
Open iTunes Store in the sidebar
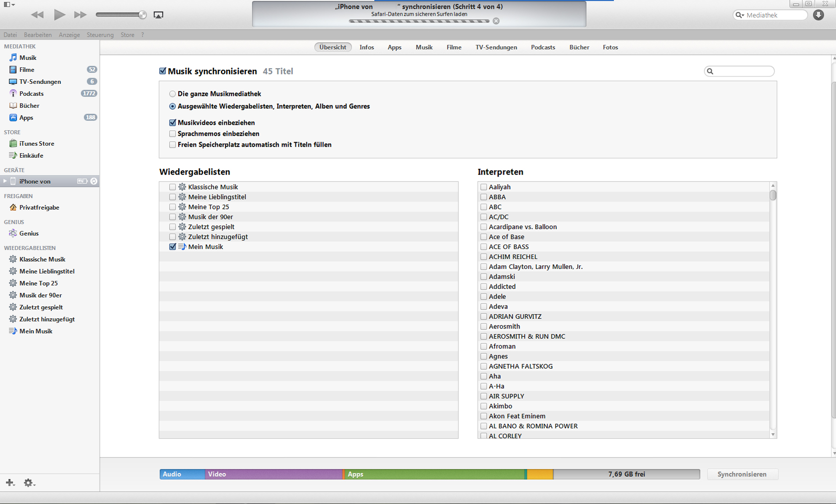[49, 144]
